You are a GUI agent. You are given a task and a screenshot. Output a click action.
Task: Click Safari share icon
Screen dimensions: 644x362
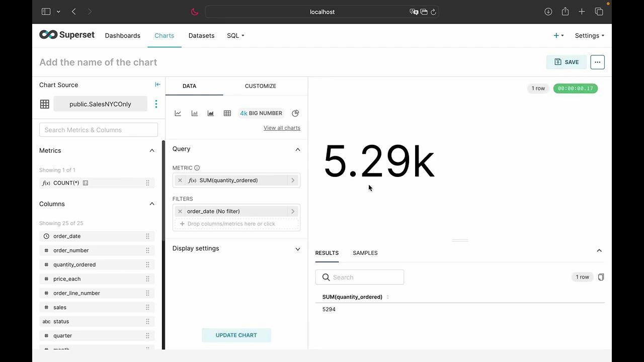[565, 12]
